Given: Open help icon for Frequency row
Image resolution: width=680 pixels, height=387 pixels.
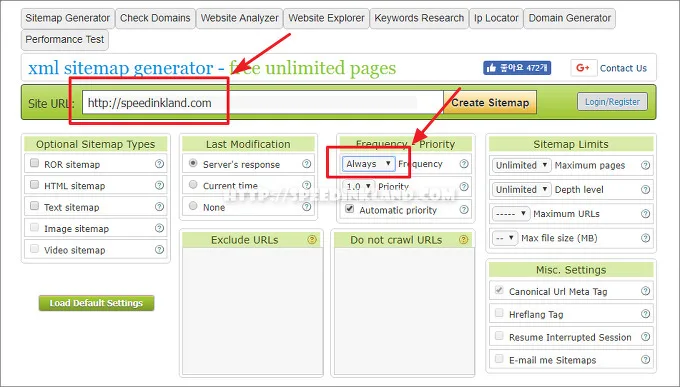Looking at the screenshot, I should click(464, 164).
